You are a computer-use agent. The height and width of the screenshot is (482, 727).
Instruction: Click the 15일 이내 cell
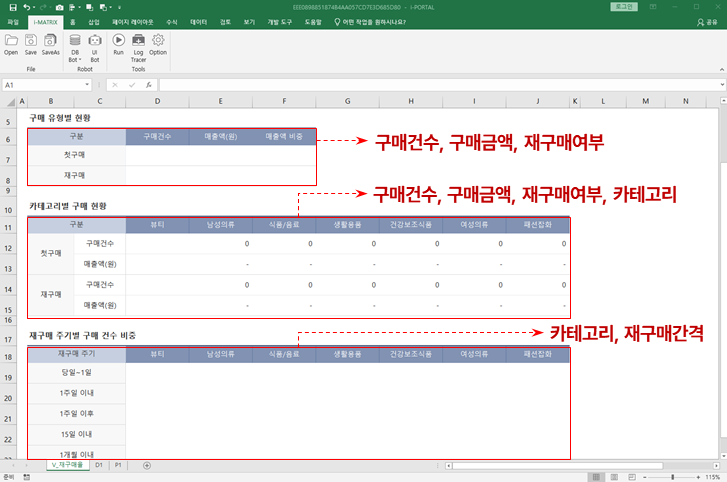(77, 434)
